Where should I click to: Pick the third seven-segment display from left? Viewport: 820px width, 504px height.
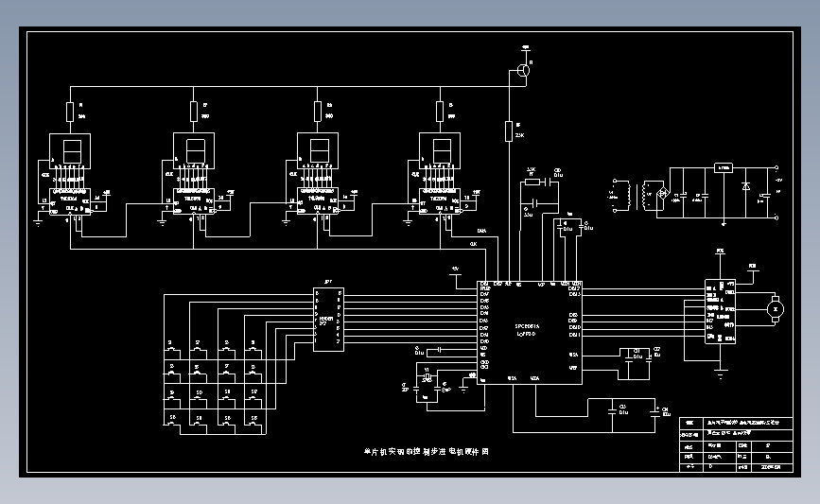click(318, 150)
